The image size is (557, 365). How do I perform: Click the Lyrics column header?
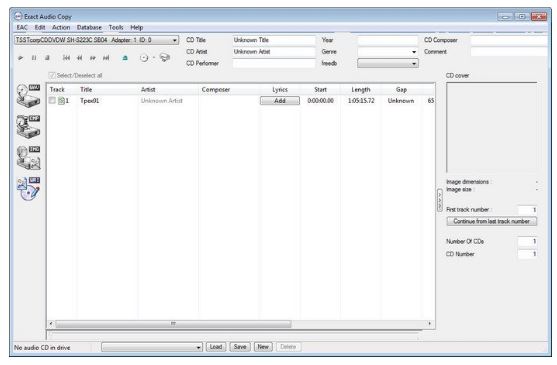click(x=280, y=90)
